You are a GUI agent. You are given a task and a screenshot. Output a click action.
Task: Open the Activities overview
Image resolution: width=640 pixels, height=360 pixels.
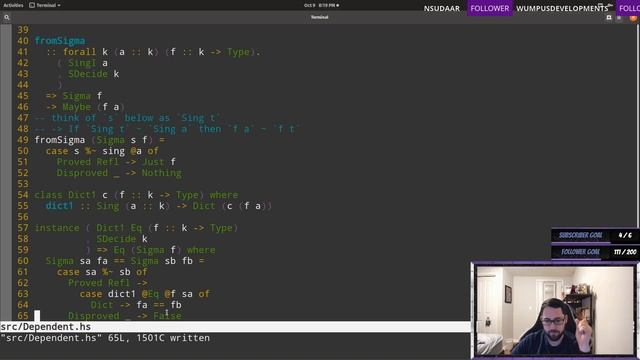(x=13, y=5)
